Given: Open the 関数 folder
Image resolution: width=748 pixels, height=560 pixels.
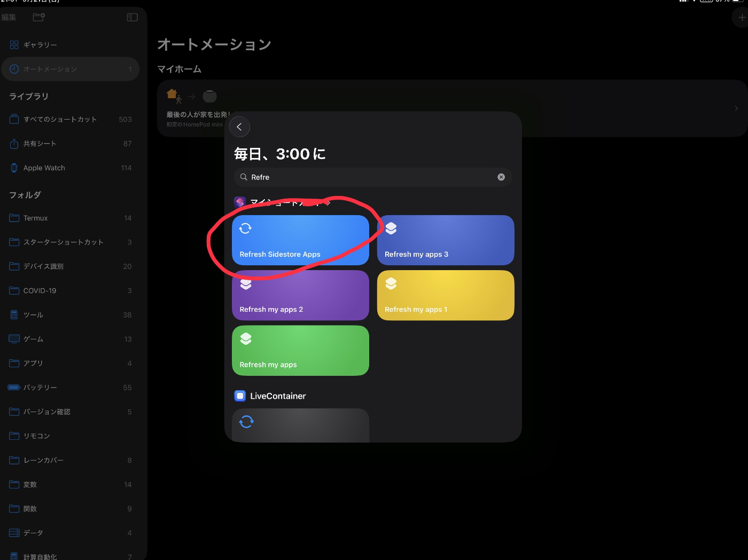Looking at the screenshot, I should (71, 509).
